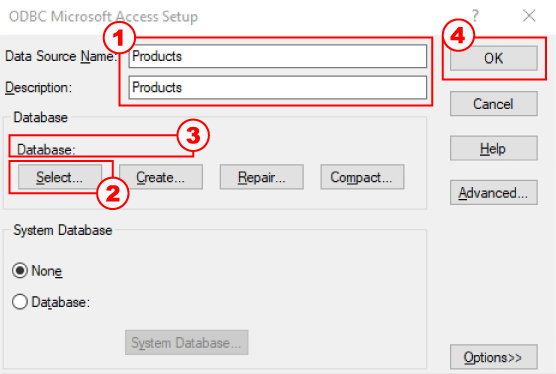
Task: Focus the Description text field
Action: click(x=278, y=88)
